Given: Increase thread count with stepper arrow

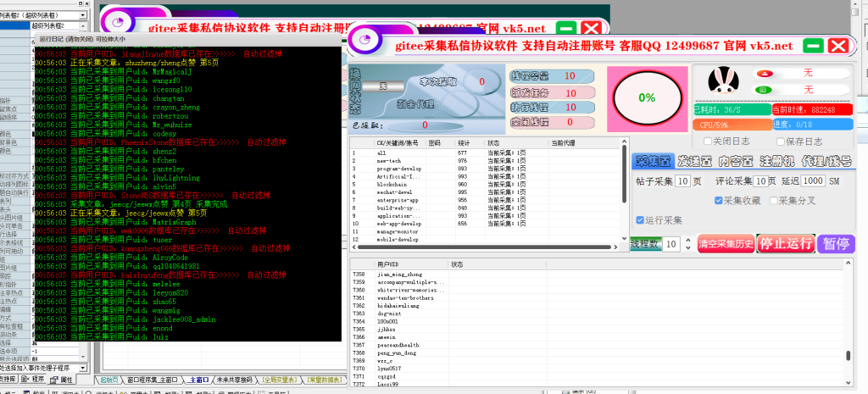Looking at the screenshot, I should click(687, 240).
